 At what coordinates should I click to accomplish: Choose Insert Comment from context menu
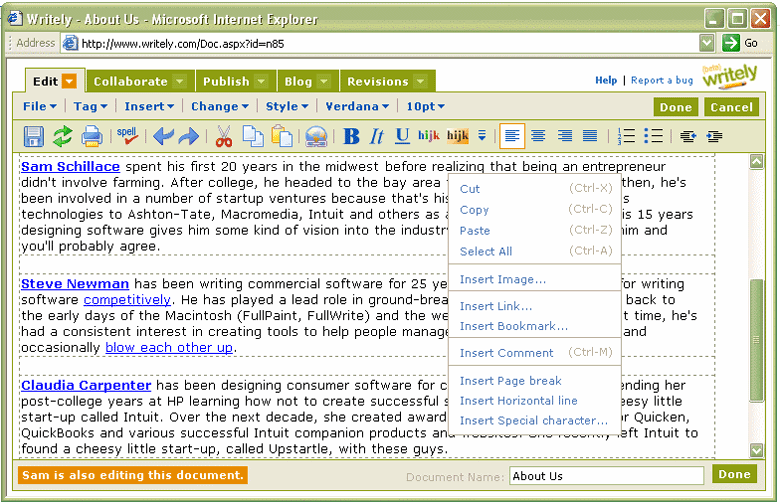pos(535,353)
